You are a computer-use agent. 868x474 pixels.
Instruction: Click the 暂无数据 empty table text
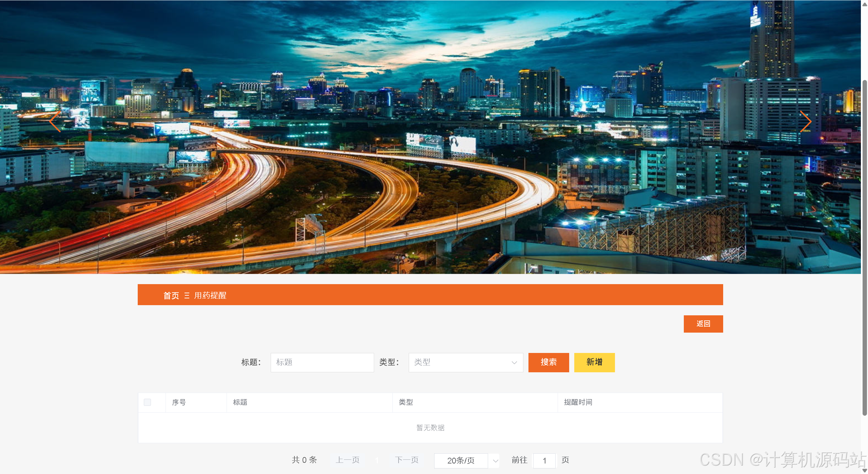(430, 428)
